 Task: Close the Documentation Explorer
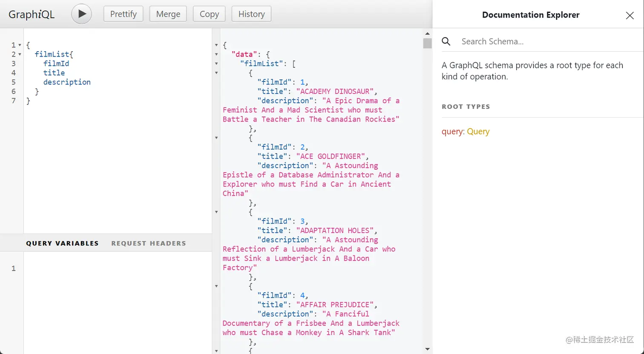(630, 15)
